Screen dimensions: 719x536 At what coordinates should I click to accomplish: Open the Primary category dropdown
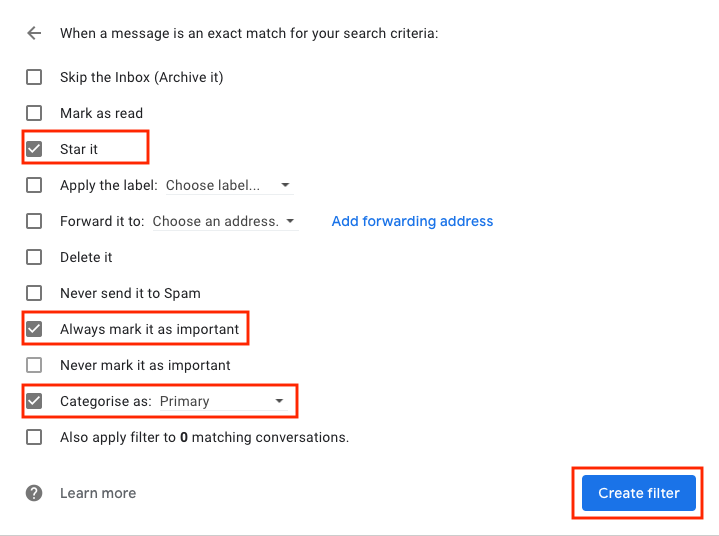tap(223, 401)
